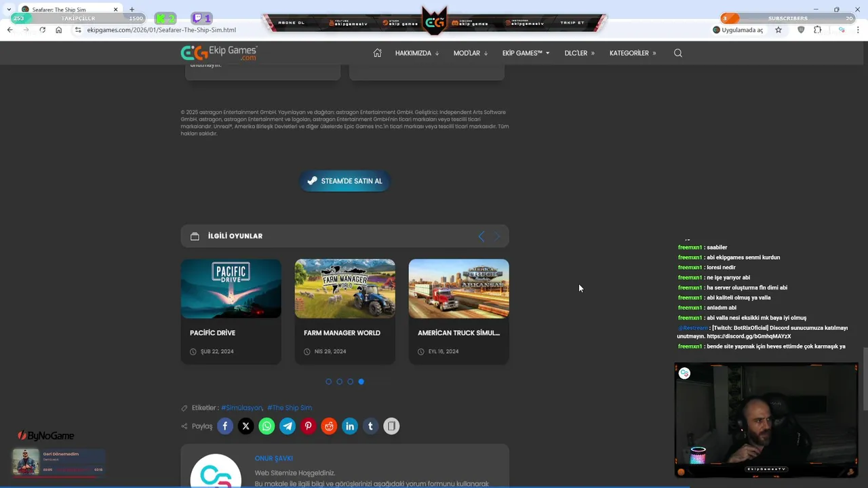Click Uygulamada aç button
Image resolution: width=868 pixels, height=488 pixels.
click(x=738, y=30)
